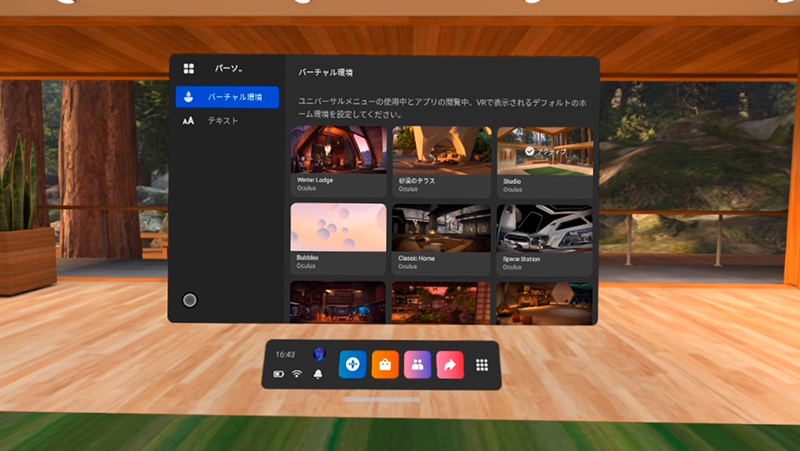Open the App Library grid icon
Image resolution: width=800 pixels, height=451 pixels.
coord(482,365)
